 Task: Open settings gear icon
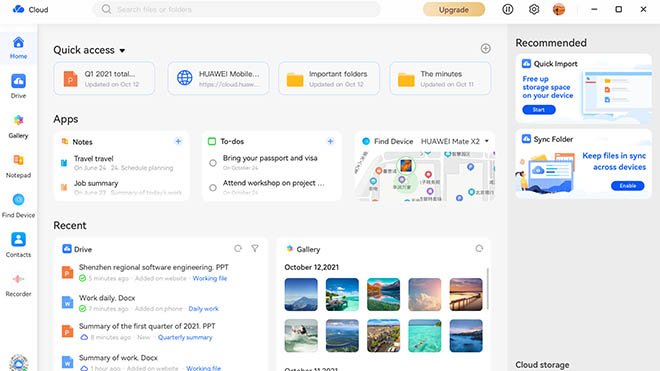click(534, 9)
